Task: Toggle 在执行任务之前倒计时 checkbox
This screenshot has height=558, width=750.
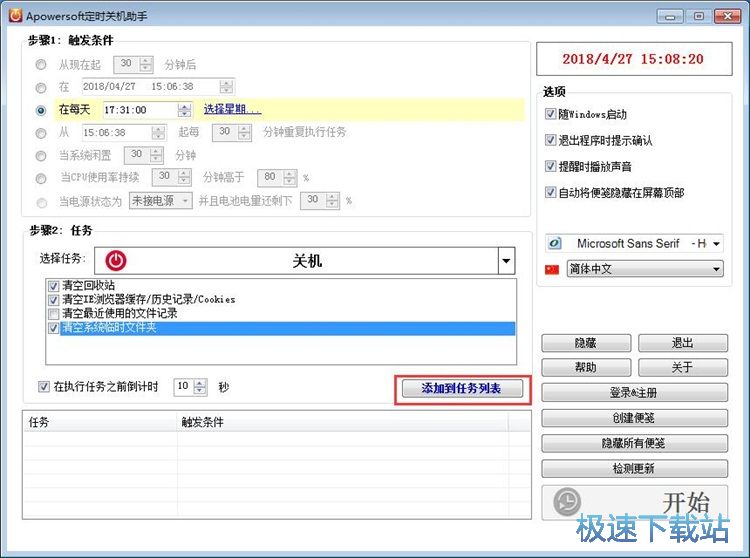Action: [44, 386]
